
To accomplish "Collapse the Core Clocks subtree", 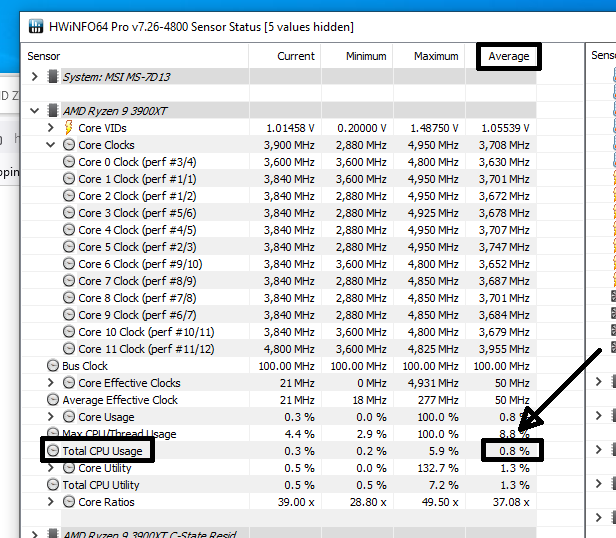I will coord(50,145).
